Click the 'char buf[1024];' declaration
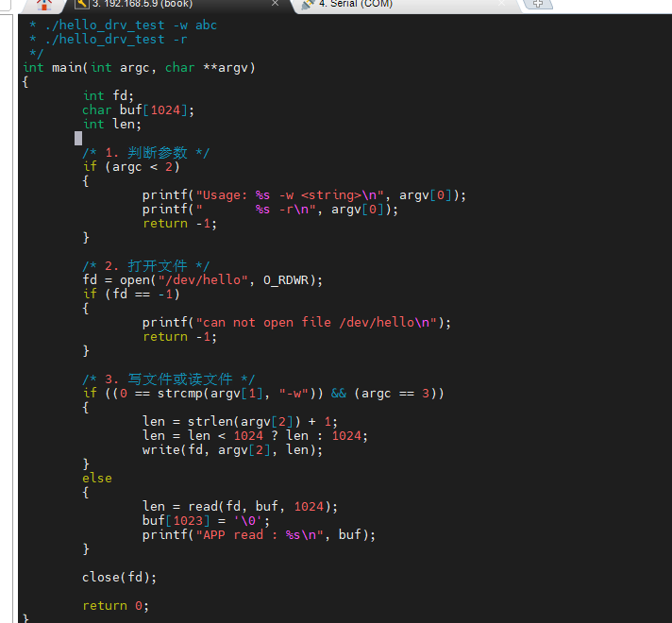 tap(139, 110)
